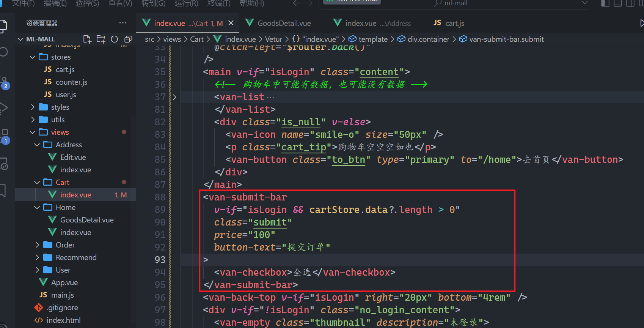
Task: Click the src breadcrumb segment
Action: click(x=149, y=39)
